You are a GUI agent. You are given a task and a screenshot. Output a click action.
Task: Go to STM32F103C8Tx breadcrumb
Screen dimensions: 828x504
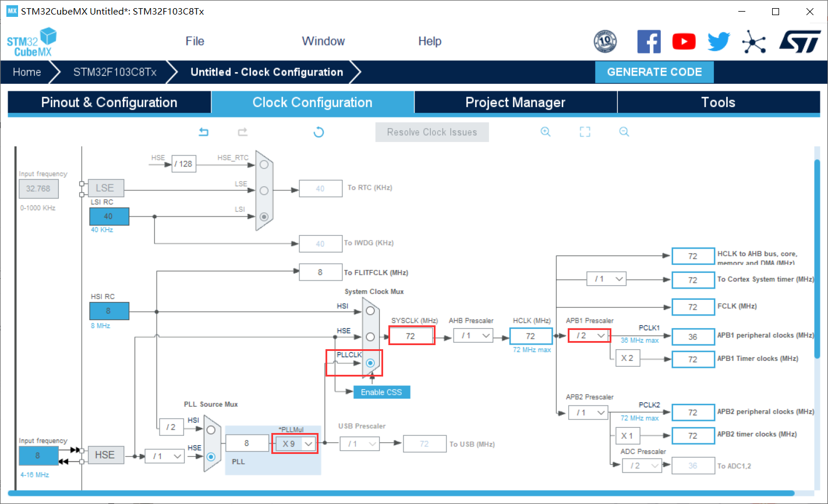click(115, 72)
